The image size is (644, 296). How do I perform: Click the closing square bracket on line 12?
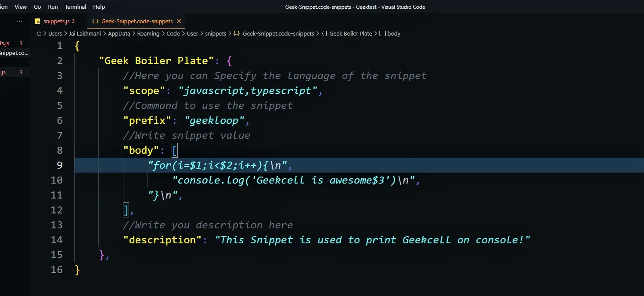coord(126,210)
